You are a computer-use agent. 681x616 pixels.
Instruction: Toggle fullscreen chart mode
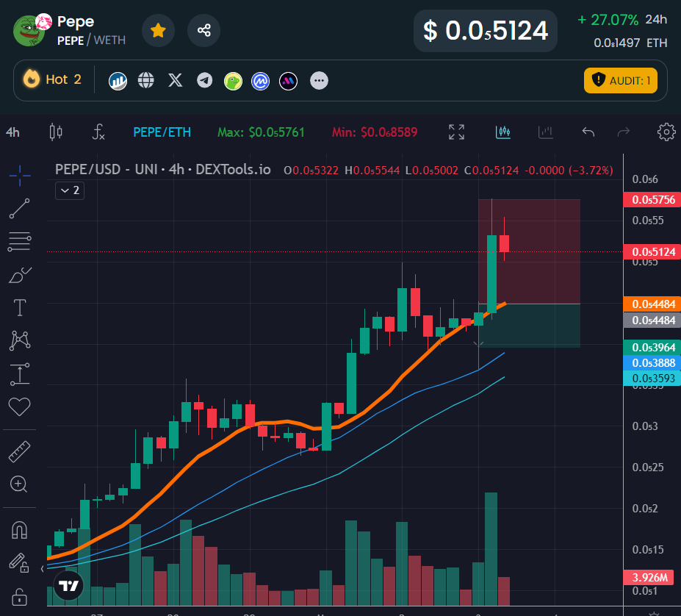(x=456, y=132)
